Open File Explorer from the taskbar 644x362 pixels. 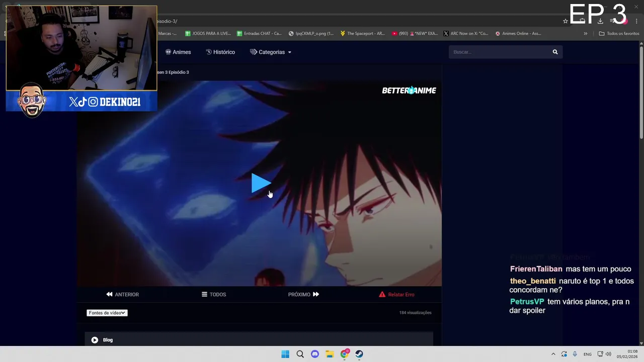coord(330,354)
